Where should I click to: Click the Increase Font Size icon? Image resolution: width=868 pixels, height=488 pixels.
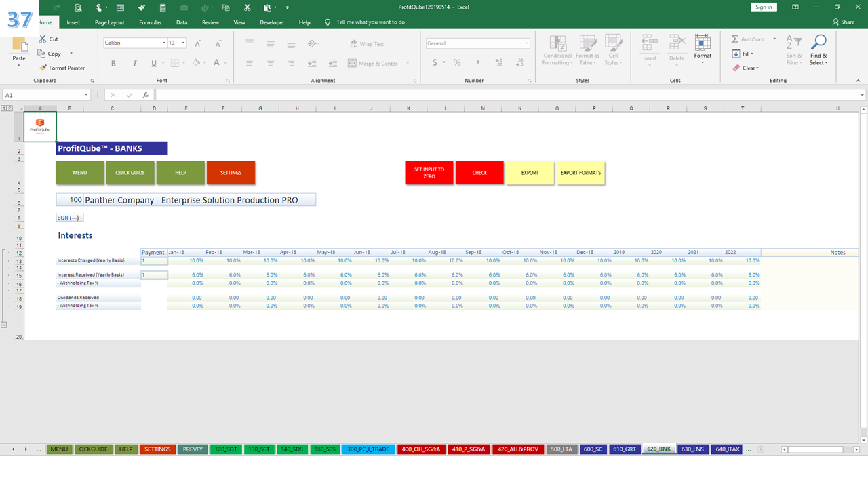(198, 43)
